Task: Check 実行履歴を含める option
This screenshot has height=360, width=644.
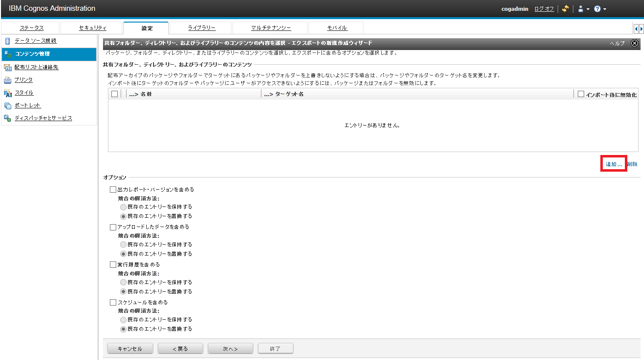Action: tap(113, 265)
